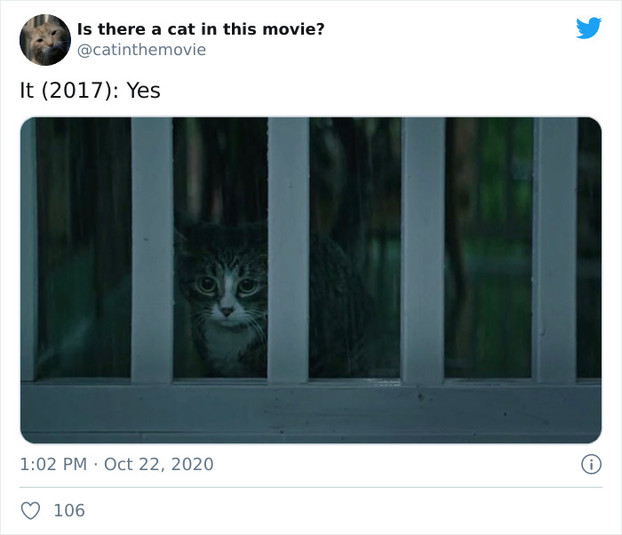This screenshot has width=622, height=535.
Task: Click the 'It (2017)' movie title text
Action: point(66,90)
